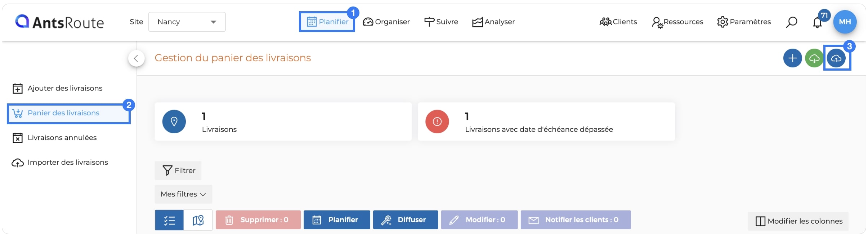The height and width of the screenshot is (236, 868).
Task: Open the Site dropdown showing Nancy
Action: pyautogui.click(x=187, y=22)
